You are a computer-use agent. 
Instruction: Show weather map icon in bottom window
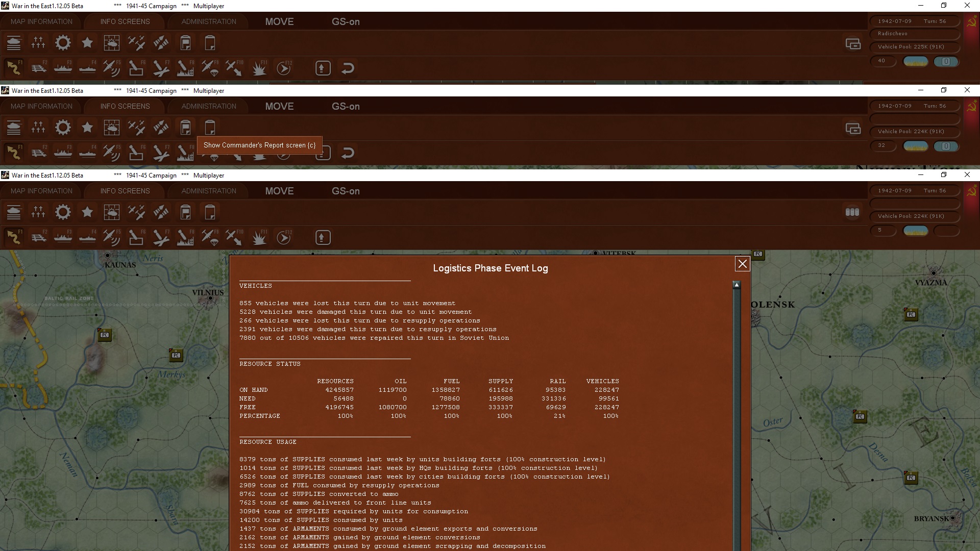(112, 212)
